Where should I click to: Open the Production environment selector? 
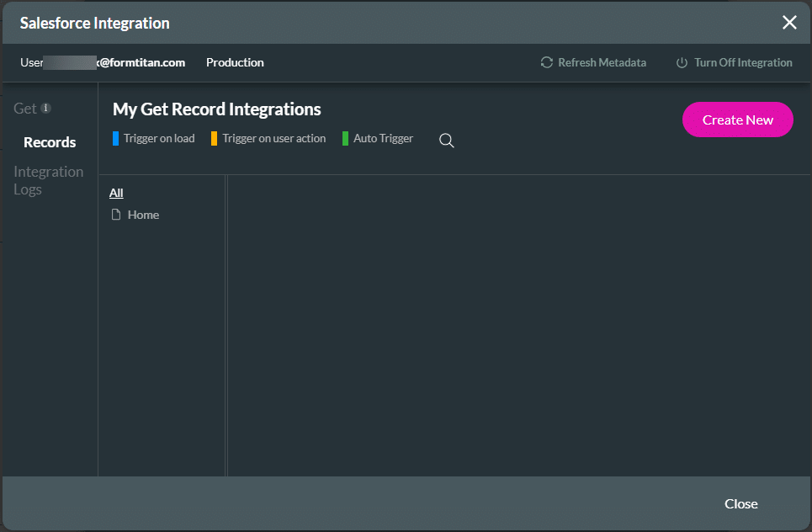click(235, 62)
